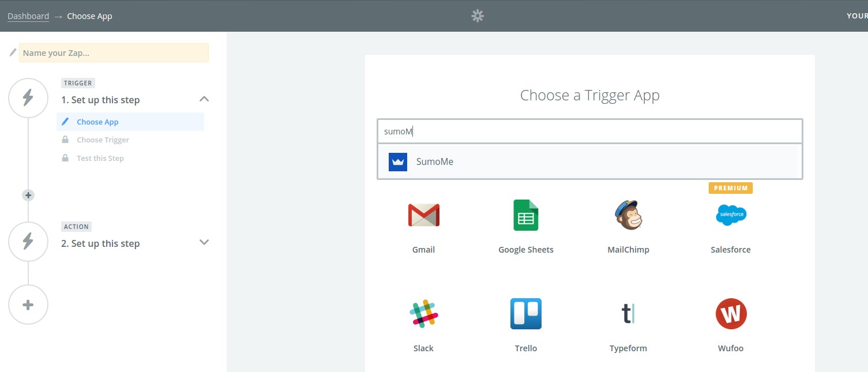Pick the Trello app icon
Screen dimensions: 868x372
pyautogui.click(x=525, y=314)
